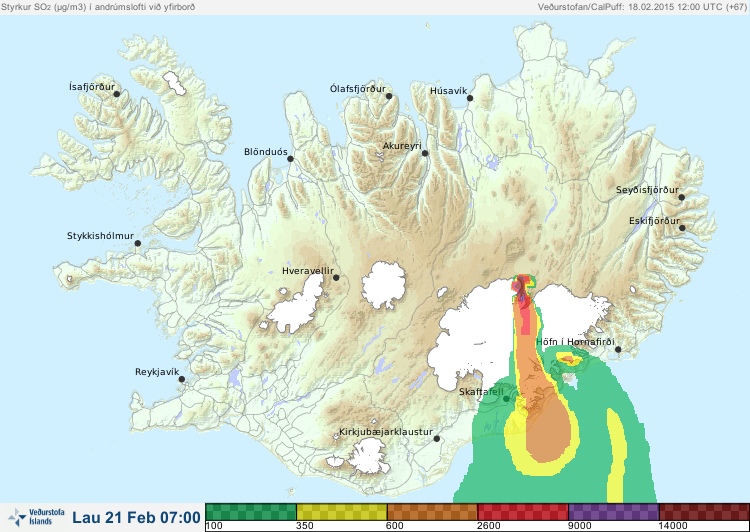Screen dimensions: 750x532
Task: Select Reykjavík on the map
Action: (x=157, y=372)
